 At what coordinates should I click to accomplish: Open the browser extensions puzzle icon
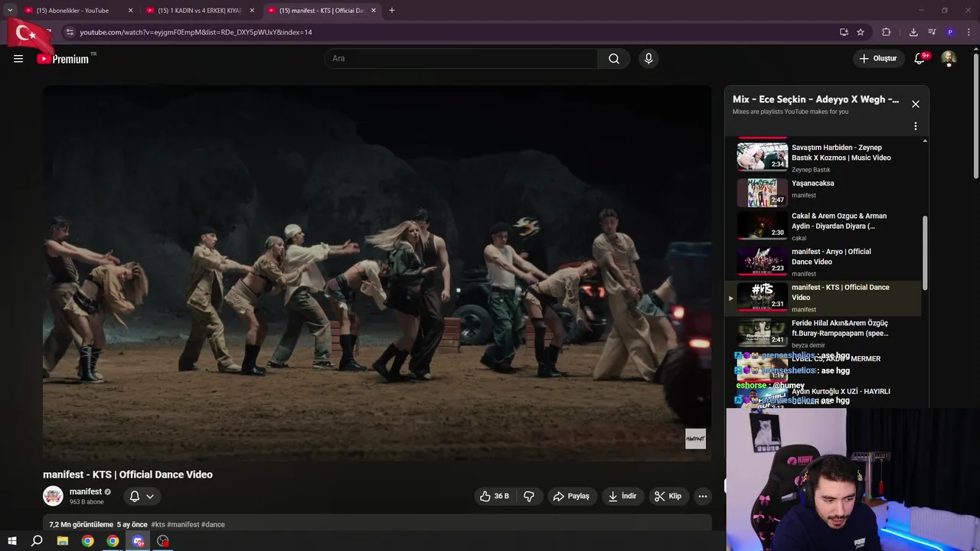(x=887, y=32)
